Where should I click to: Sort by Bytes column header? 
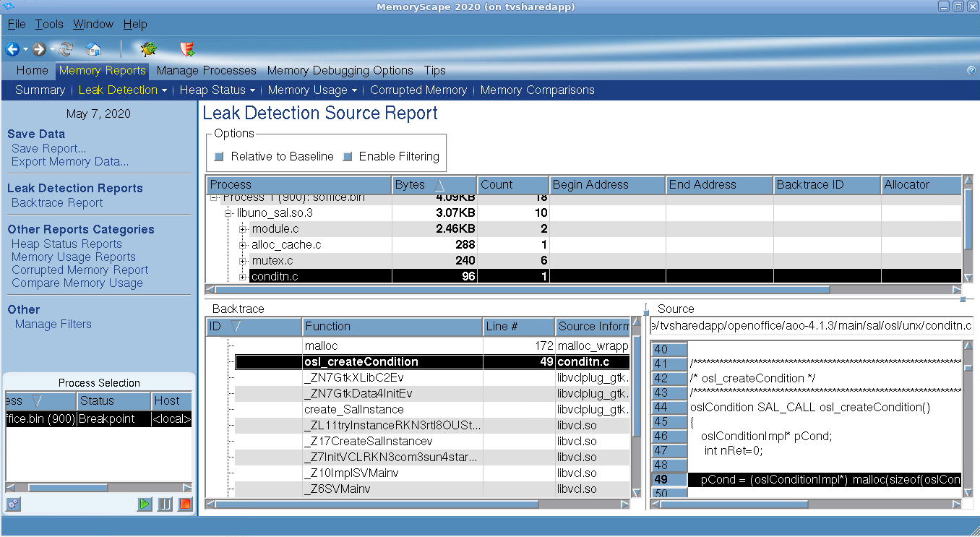point(434,185)
